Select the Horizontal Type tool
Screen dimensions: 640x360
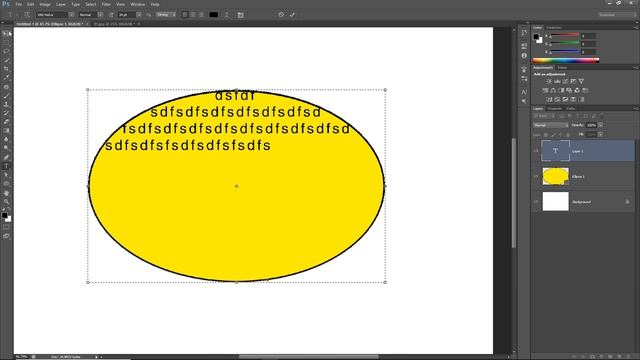pyautogui.click(x=6, y=166)
